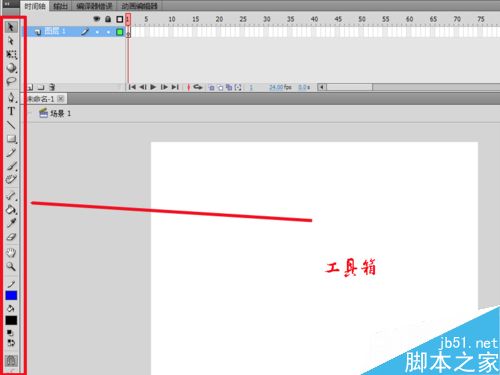Play the timeline
Viewport: 500px width, 375px height.
pyautogui.click(x=153, y=87)
